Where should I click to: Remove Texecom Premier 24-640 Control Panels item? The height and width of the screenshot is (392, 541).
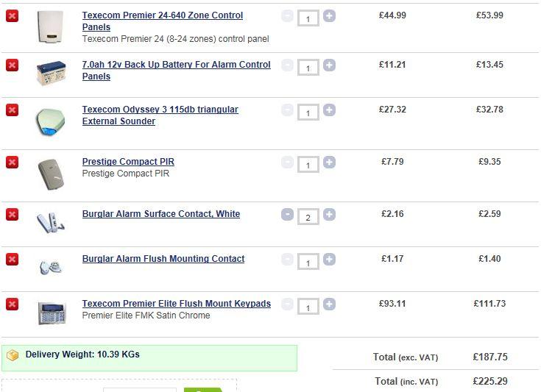pyautogui.click(x=12, y=15)
